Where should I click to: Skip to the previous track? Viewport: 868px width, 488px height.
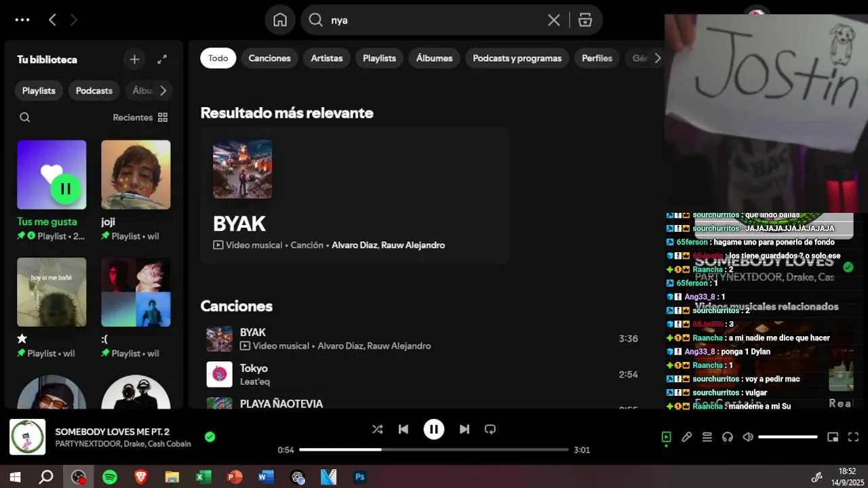403,429
